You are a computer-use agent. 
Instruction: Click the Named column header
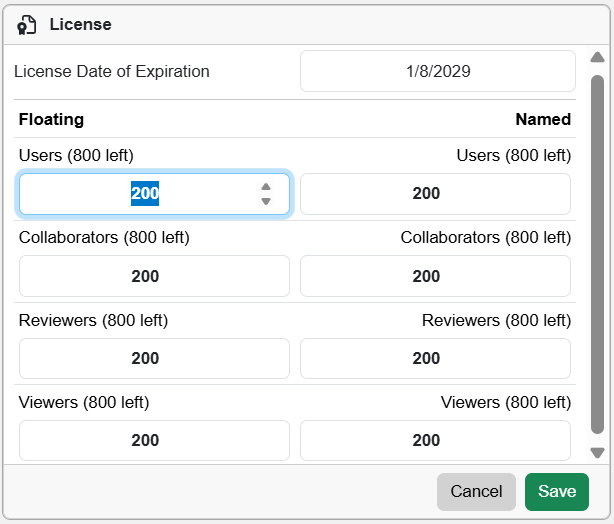[543, 120]
